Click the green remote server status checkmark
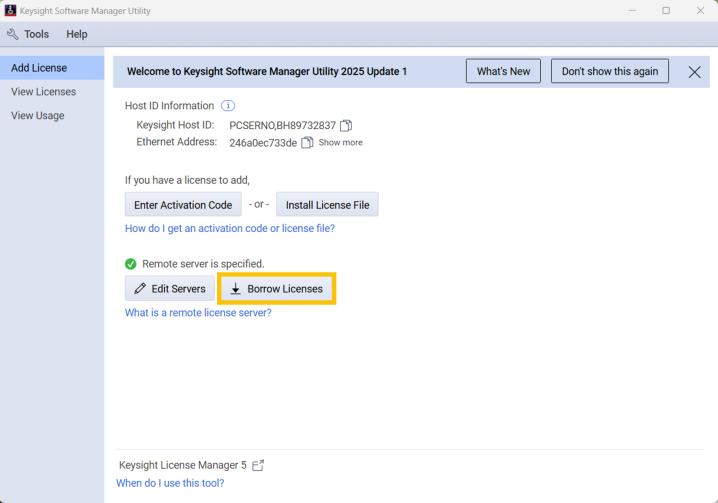Screen dimensions: 718x503 [131, 264]
